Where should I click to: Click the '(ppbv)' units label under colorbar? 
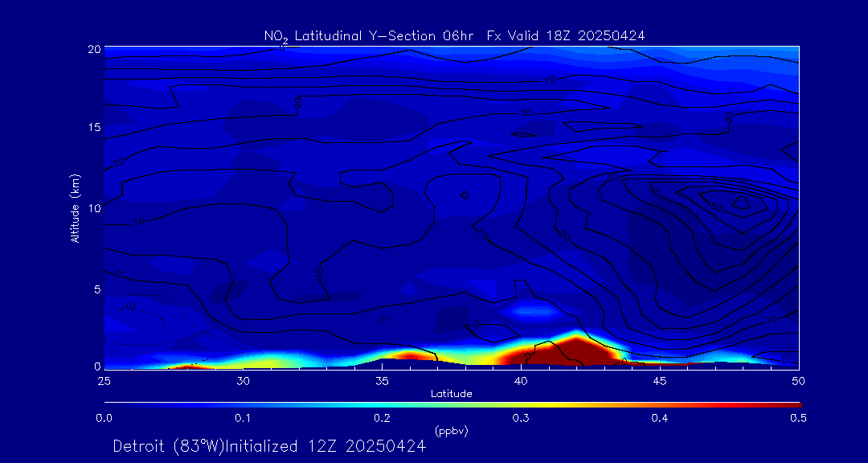(x=451, y=431)
